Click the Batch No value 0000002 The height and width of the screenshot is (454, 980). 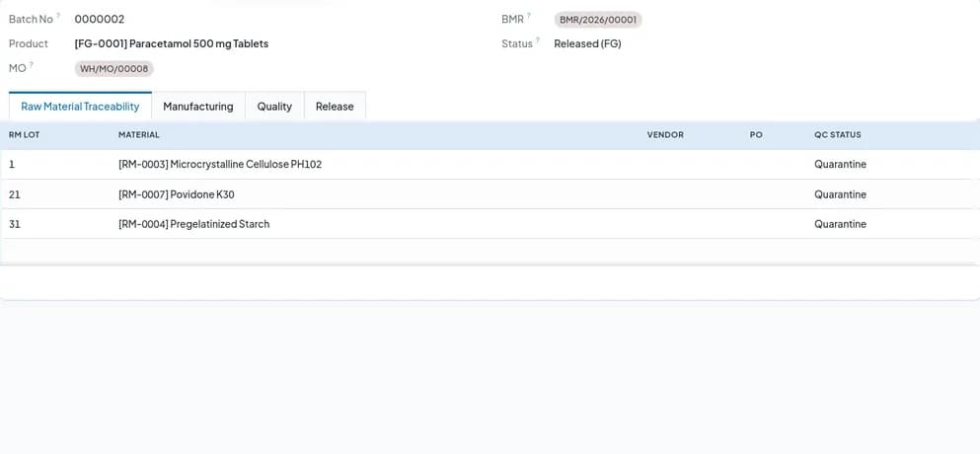tap(100, 20)
